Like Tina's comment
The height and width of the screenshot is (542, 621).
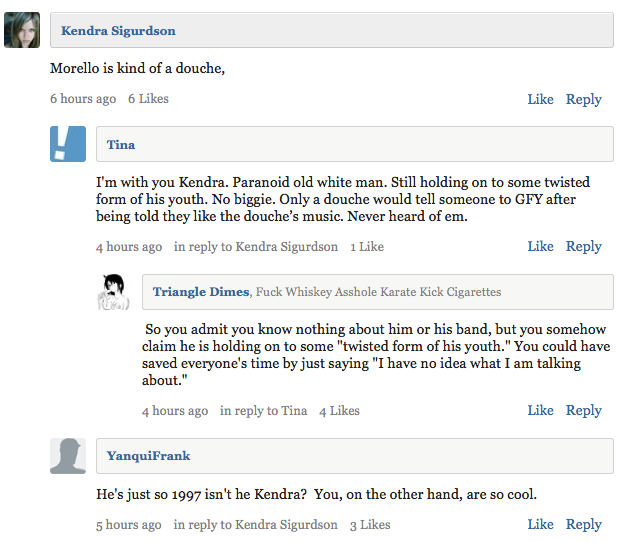coord(540,246)
